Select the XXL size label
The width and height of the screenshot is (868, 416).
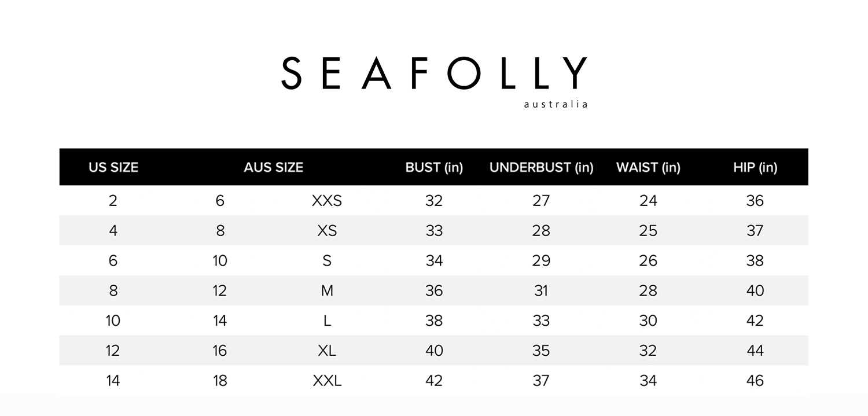click(x=327, y=381)
